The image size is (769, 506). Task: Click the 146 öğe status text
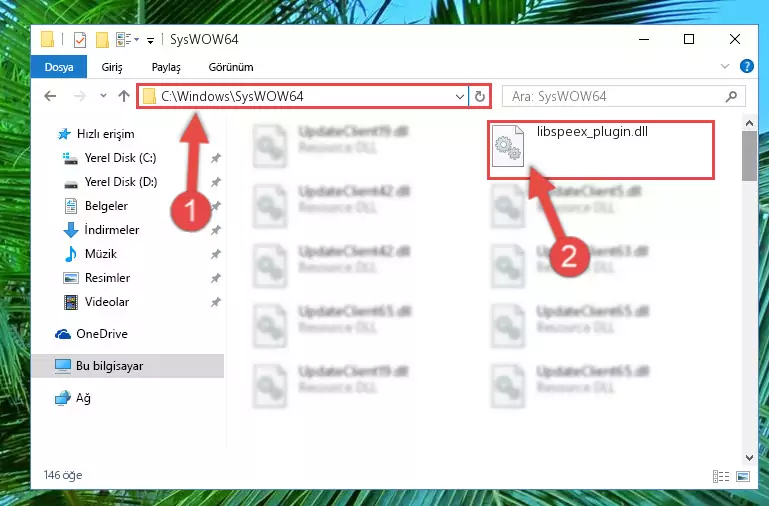coord(63,475)
